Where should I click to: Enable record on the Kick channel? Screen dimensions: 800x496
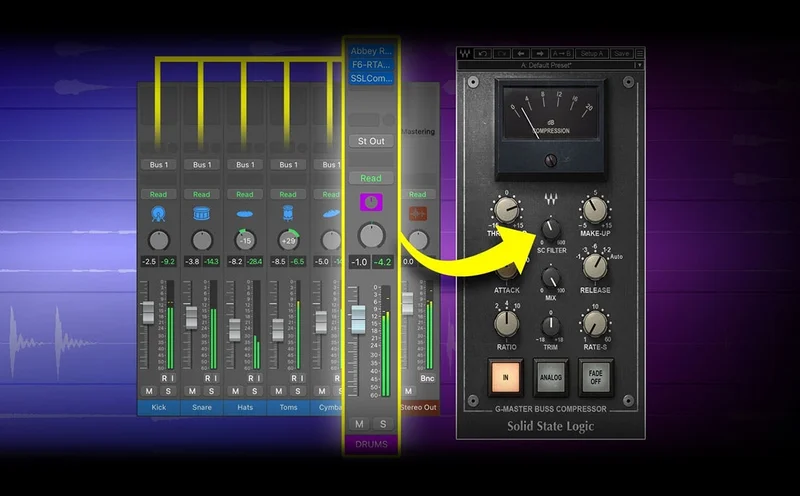coord(164,378)
